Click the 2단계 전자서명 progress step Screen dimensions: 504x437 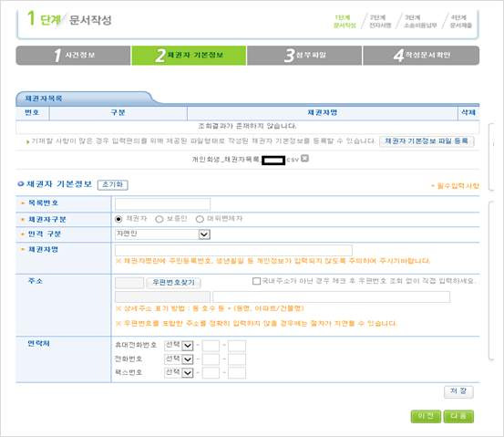tap(380, 21)
